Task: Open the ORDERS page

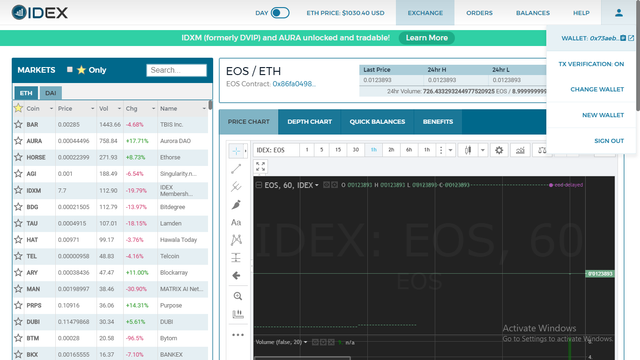Action: pyautogui.click(x=479, y=13)
